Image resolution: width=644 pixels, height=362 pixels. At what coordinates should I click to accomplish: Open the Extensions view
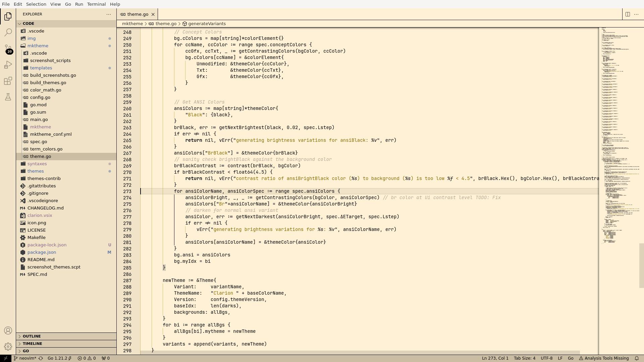[8, 81]
